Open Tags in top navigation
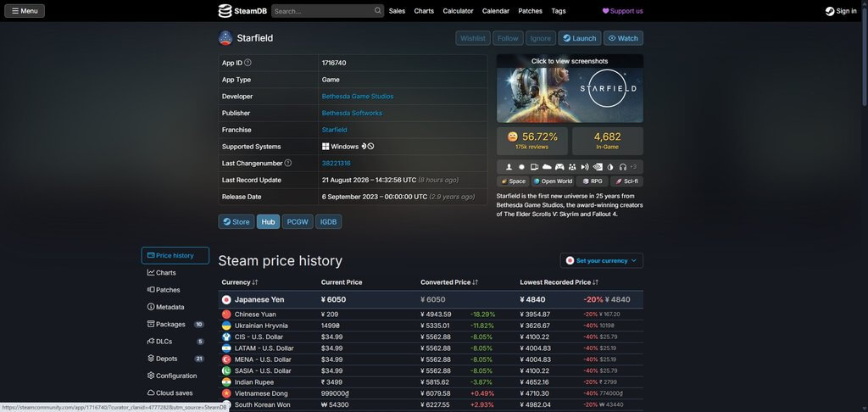 click(559, 11)
